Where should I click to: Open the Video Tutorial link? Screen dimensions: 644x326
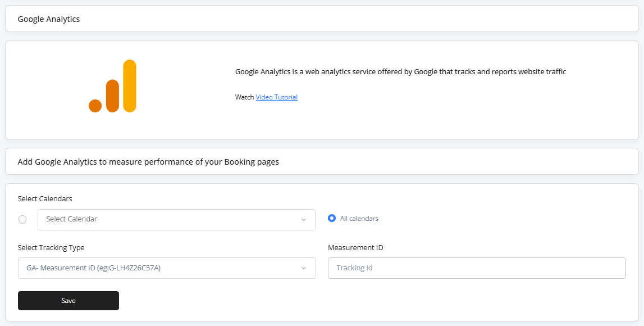(276, 97)
